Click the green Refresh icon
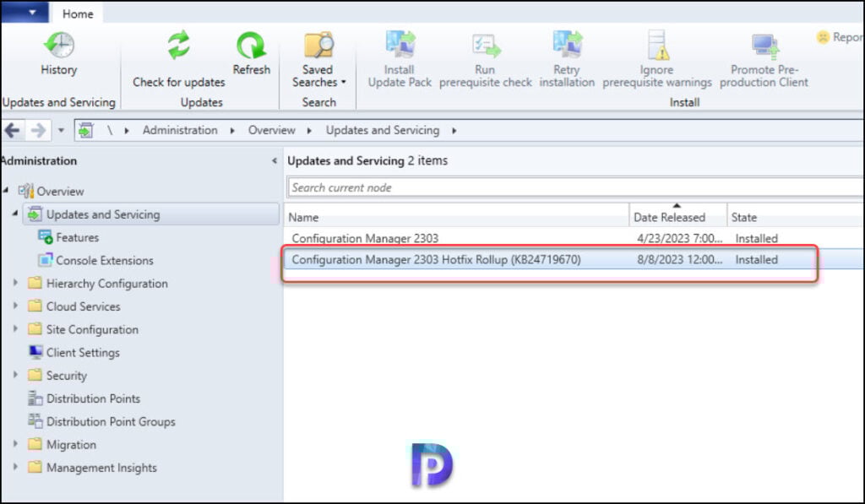 coord(251,46)
